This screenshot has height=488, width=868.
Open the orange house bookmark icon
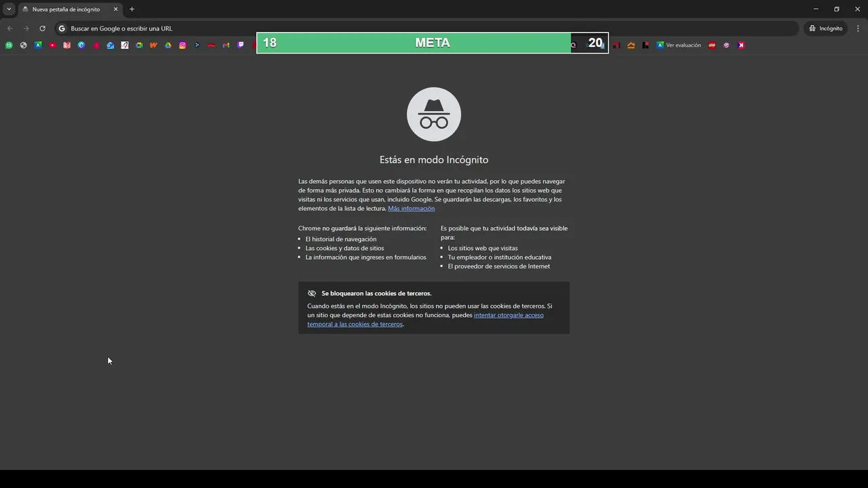pos(631,45)
